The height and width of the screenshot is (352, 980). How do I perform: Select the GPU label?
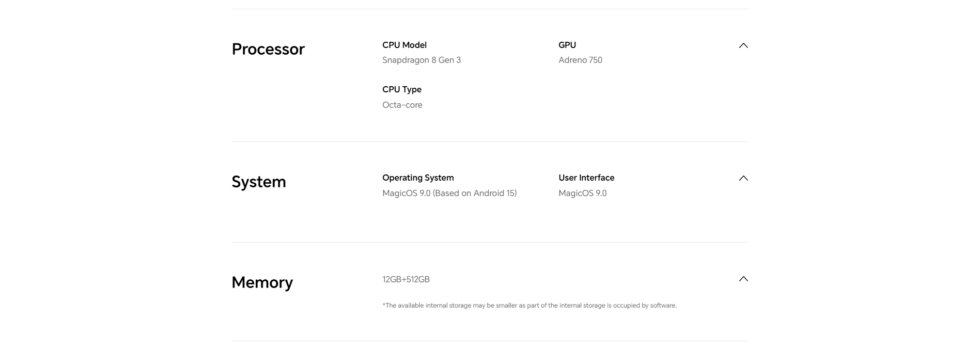567,45
